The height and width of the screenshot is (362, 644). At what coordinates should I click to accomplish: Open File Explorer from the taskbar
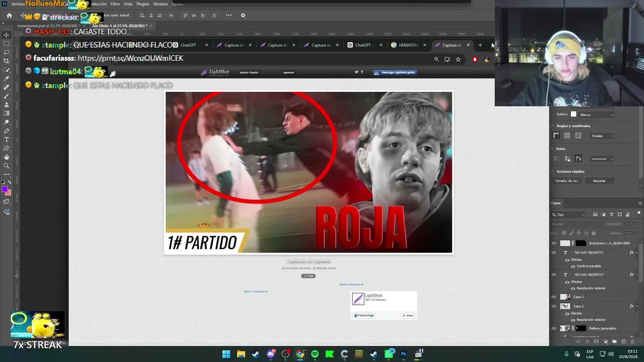point(241,354)
